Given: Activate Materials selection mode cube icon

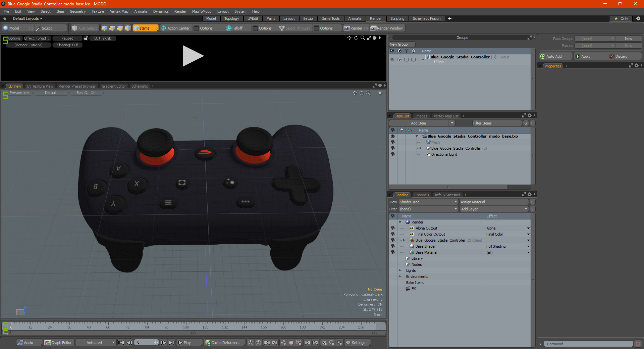Looking at the screenshot, I should click(127, 28).
